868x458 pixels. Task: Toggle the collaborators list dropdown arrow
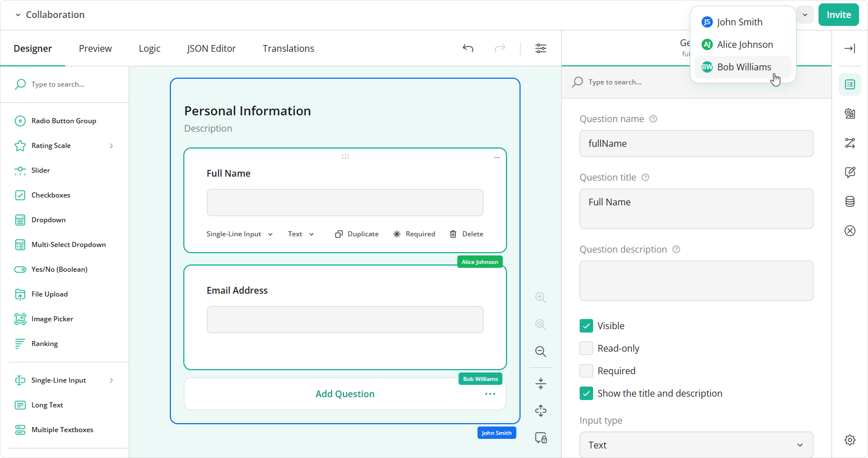click(x=805, y=15)
